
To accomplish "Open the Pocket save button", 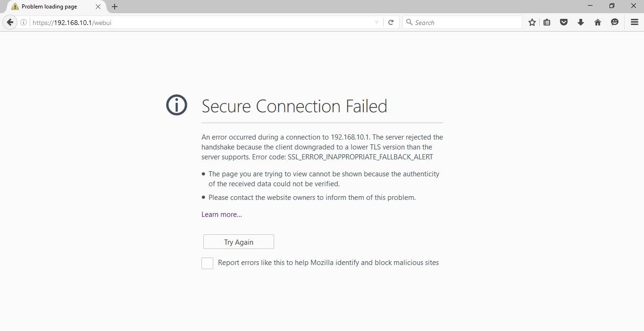I will [563, 22].
